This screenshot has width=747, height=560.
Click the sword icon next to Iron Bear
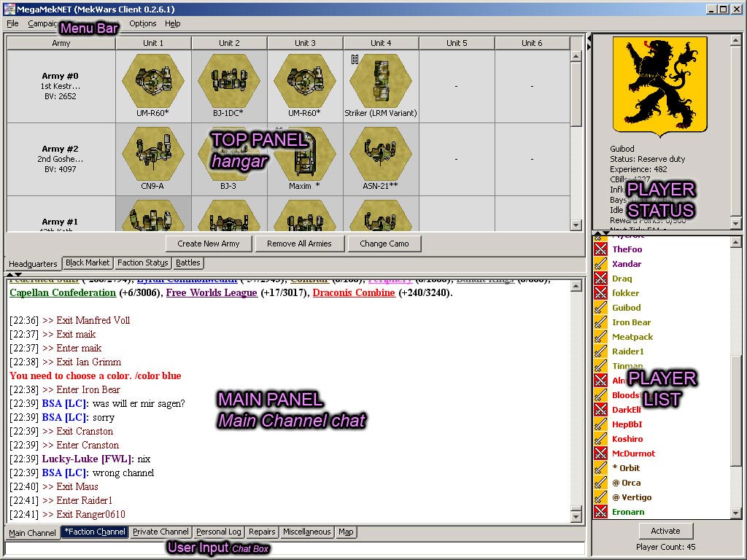tap(600, 322)
